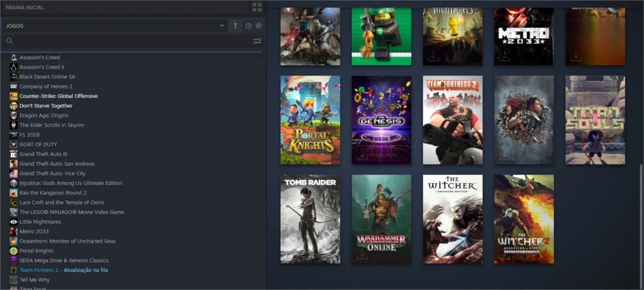Open SEGA Genesis Classics cover art
644x290 pixels.
[x=382, y=120]
